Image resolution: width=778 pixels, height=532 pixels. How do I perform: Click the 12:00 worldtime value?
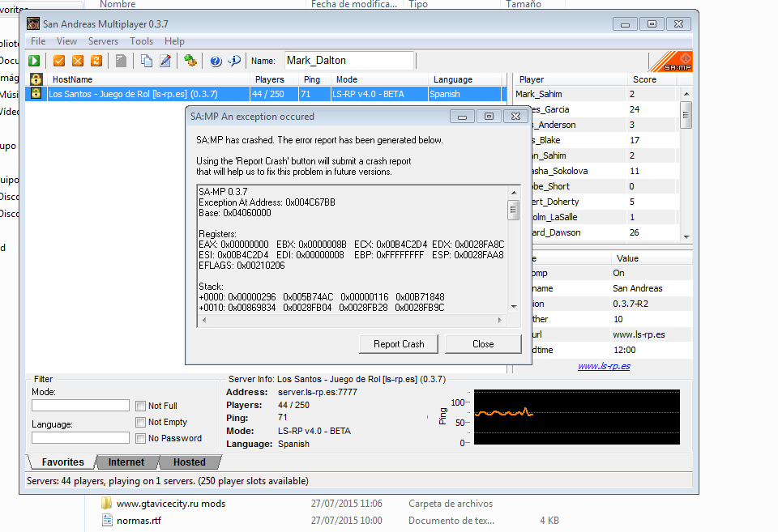[x=625, y=350]
